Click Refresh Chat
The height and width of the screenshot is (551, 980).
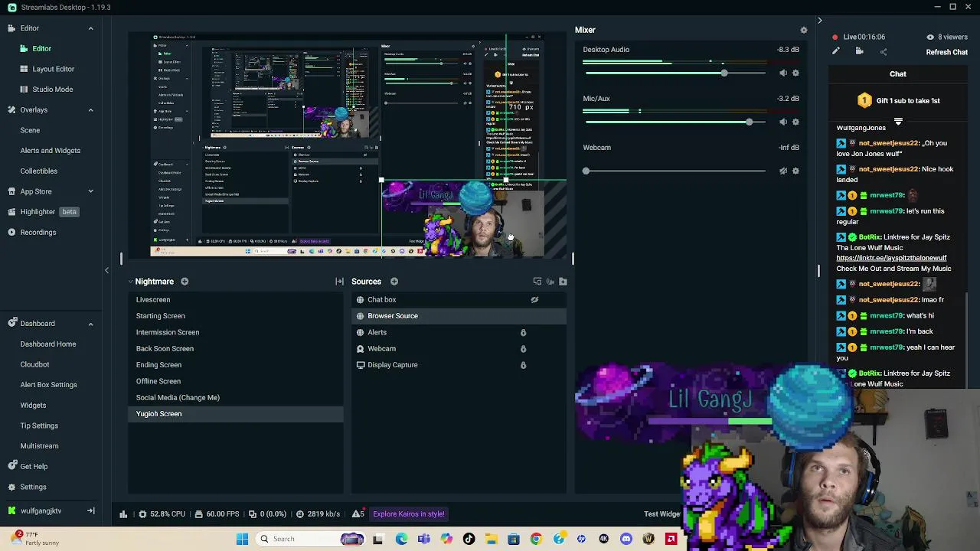coord(946,52)
